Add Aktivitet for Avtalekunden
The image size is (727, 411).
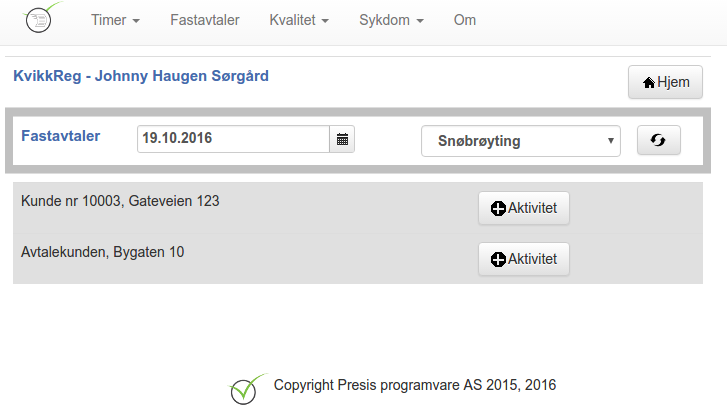524,259
